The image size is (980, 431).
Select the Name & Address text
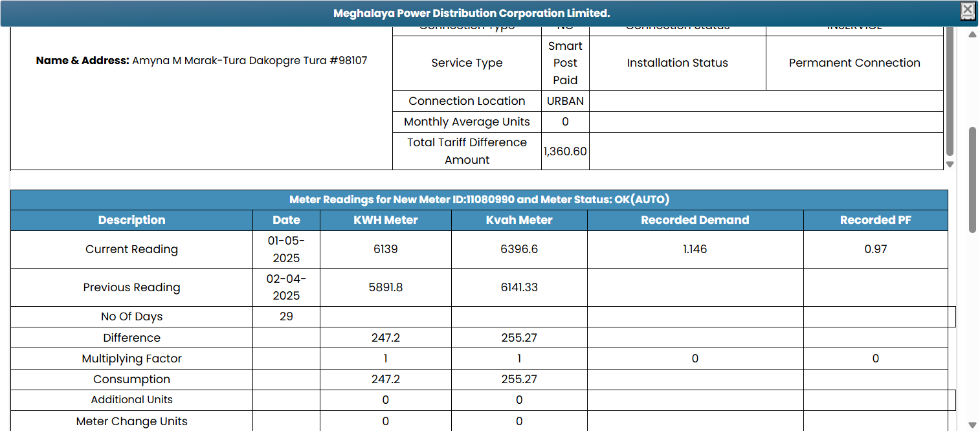(x=201, y=61)
